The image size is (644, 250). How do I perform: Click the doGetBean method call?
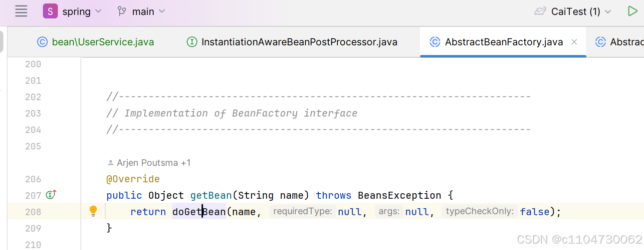pos(199,212)
